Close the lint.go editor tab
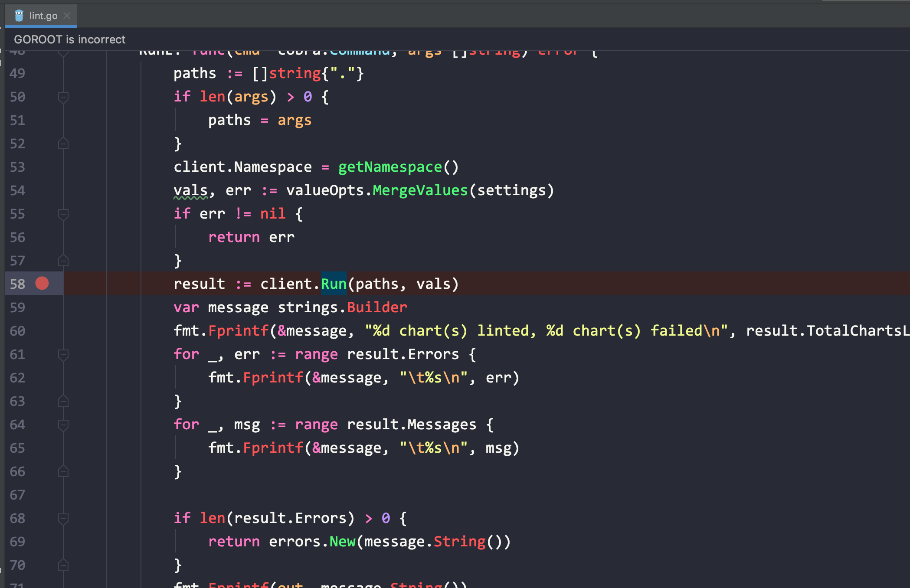Image resolution: width=910 pixels, height=588 pixels. pos(67,16)
